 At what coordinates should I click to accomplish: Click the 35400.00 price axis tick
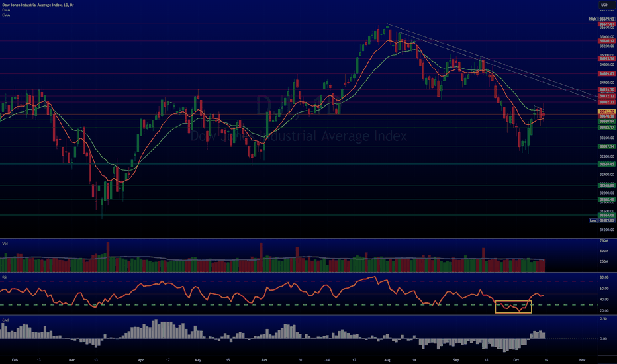(x=607, y=37)
